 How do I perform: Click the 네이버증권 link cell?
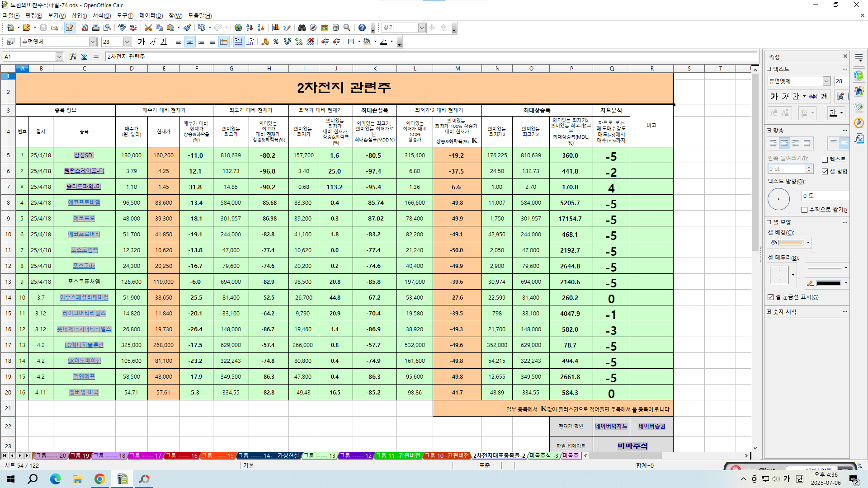tap(651, 426)
